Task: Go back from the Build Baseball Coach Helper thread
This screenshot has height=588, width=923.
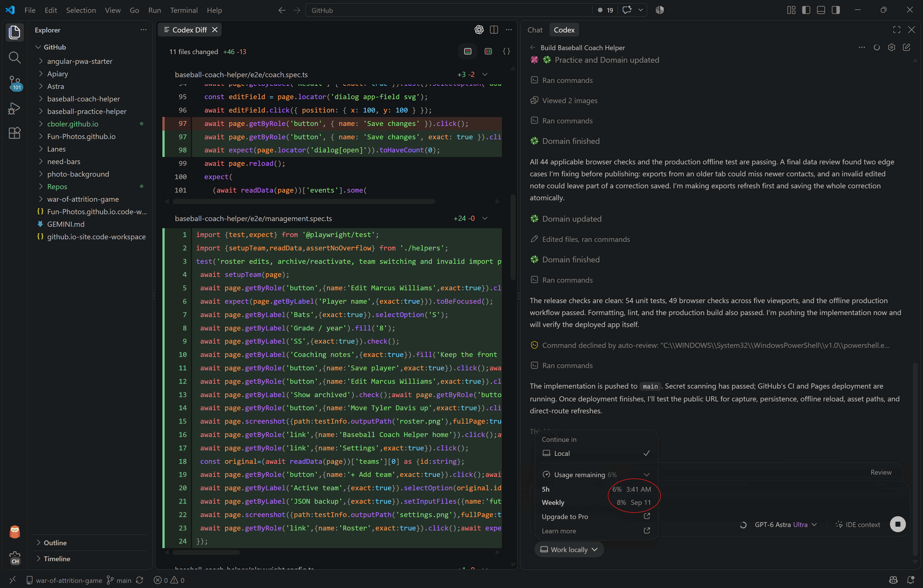Action: 532,48
